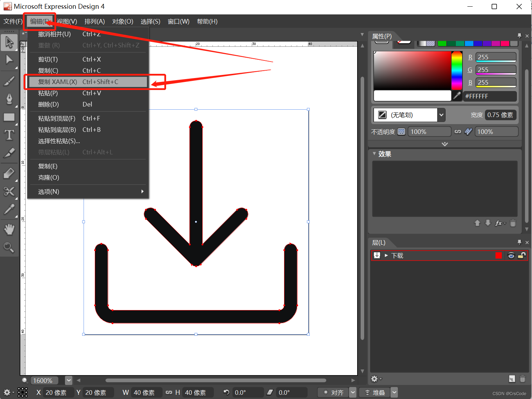Click the #FFFFFF hex field

click(490, 96)
